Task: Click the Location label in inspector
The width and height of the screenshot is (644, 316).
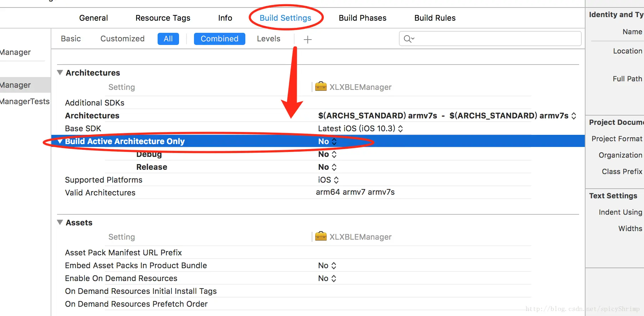Action: pyautogui.click(x=628, y=51)
